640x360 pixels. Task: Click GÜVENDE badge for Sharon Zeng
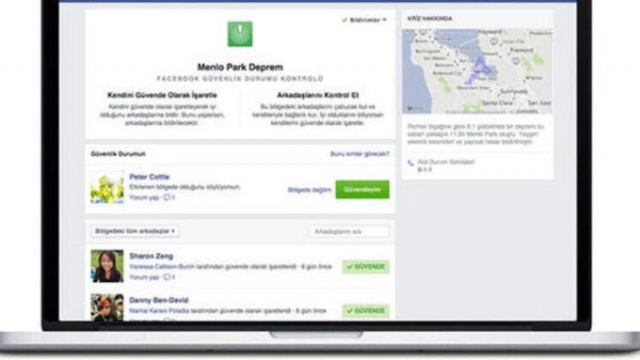[366, 267]
